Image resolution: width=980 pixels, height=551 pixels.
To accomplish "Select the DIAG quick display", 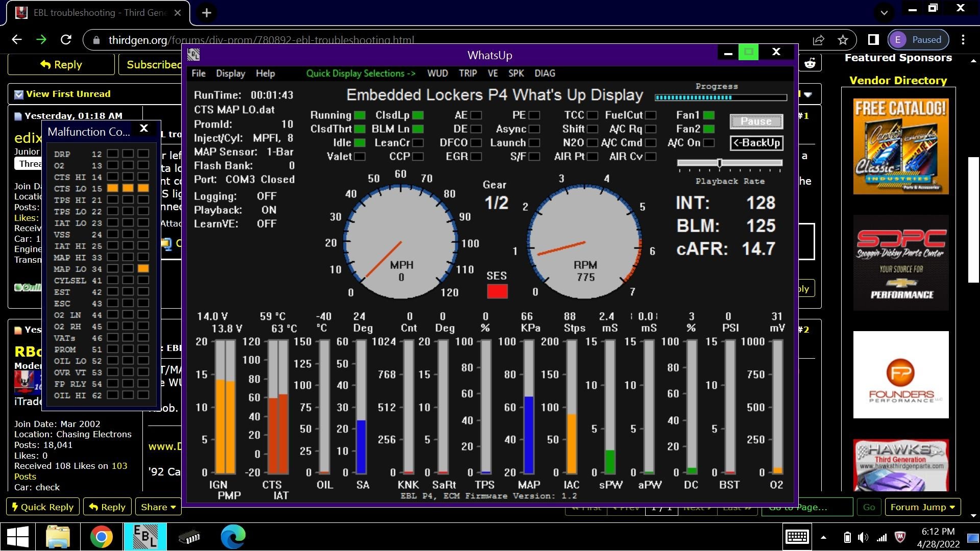I will (x=545, y=73).
